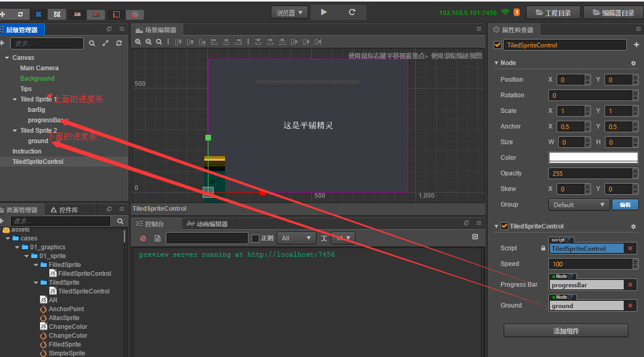Viewport: 644px width, 357px height.
Task: Collapse the 01_graphics folder
Action: (x=17, y=247)
